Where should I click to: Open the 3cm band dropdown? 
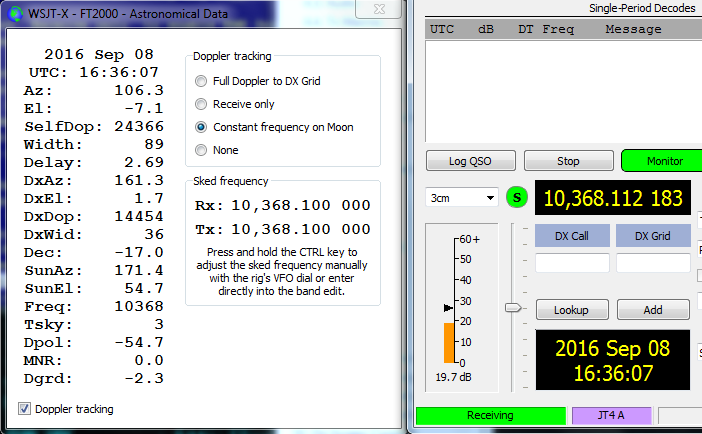462,198
